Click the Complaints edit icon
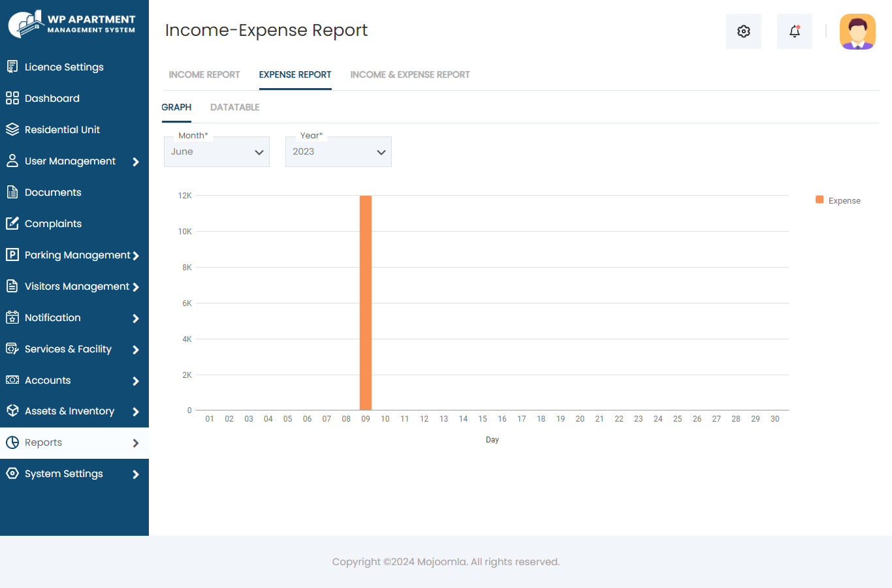The width and height of the screenshot is (892, 588). pyautogui.click(x=12, y=223)
